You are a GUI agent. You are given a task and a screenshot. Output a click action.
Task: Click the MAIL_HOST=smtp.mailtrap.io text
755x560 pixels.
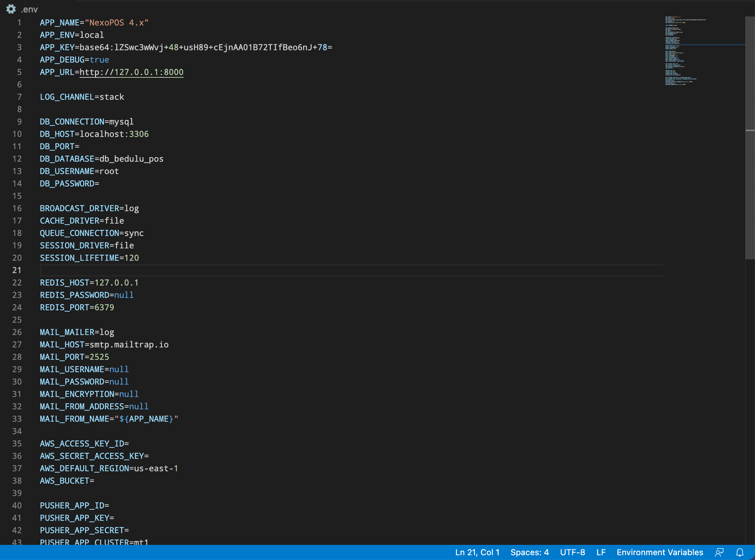(x=104, y=345)
